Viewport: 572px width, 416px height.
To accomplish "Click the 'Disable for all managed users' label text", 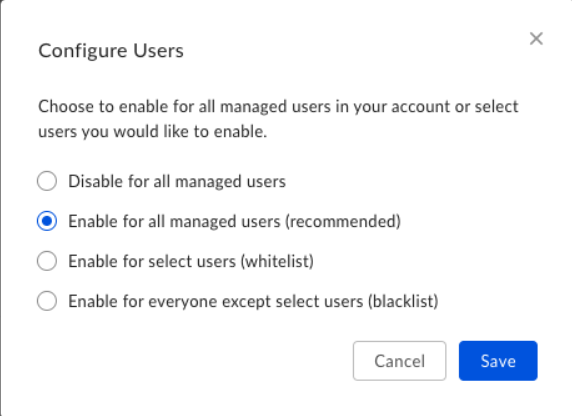I will click(177, 181).
